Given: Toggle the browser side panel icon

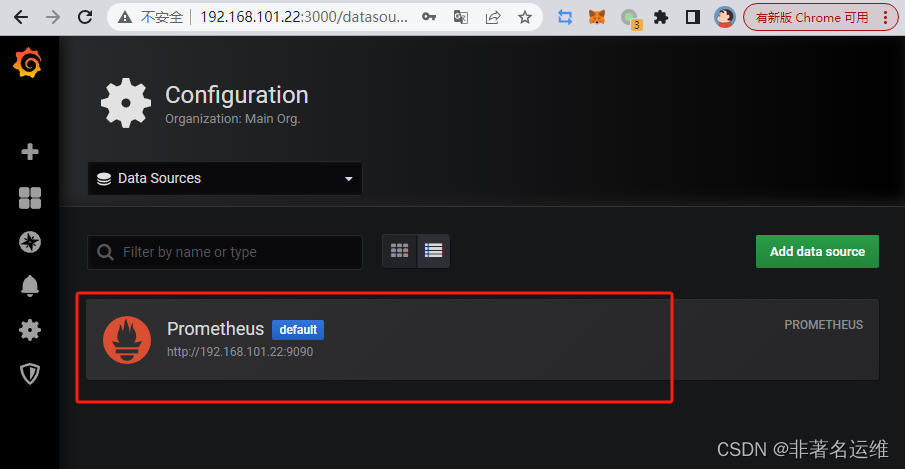Looking at the screenshot, I should [x=693, y=17].
